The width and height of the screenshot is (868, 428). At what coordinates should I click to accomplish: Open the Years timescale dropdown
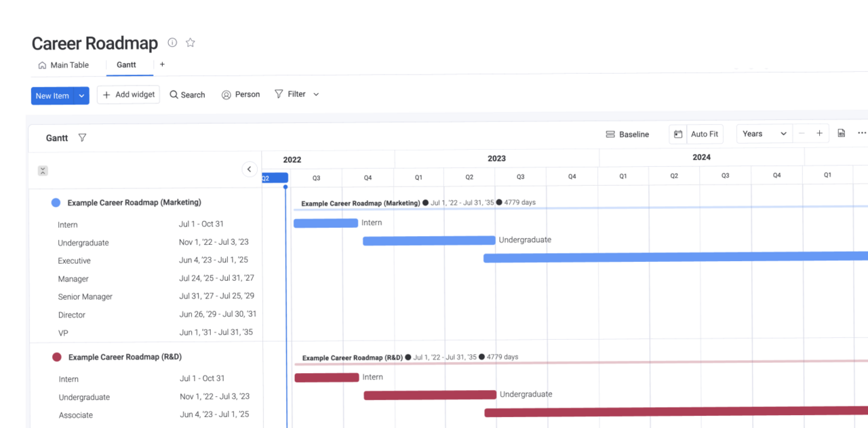764,134
